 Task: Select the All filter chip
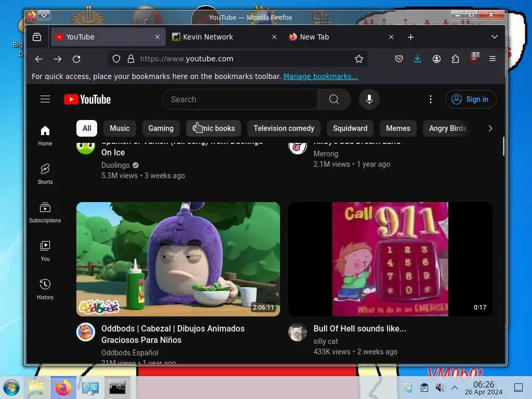[87, 128]
